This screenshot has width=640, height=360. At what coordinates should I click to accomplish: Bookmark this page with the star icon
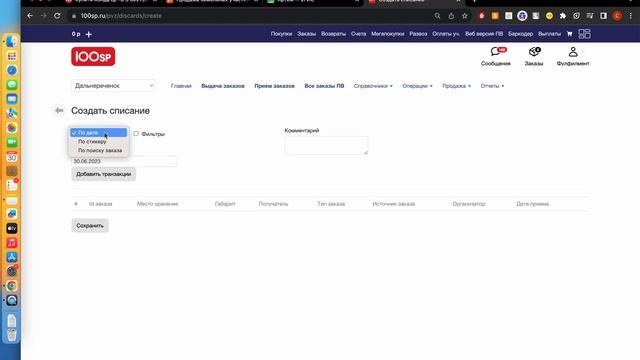(464, 16)
